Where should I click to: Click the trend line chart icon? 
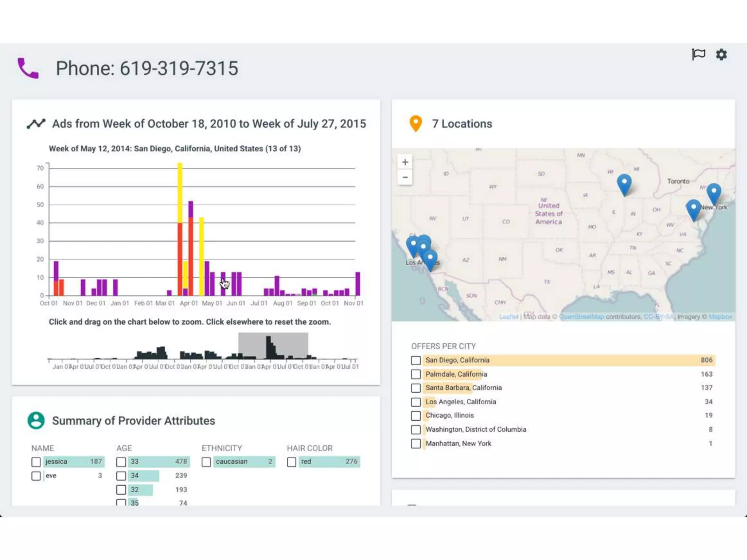pos(36,124)
